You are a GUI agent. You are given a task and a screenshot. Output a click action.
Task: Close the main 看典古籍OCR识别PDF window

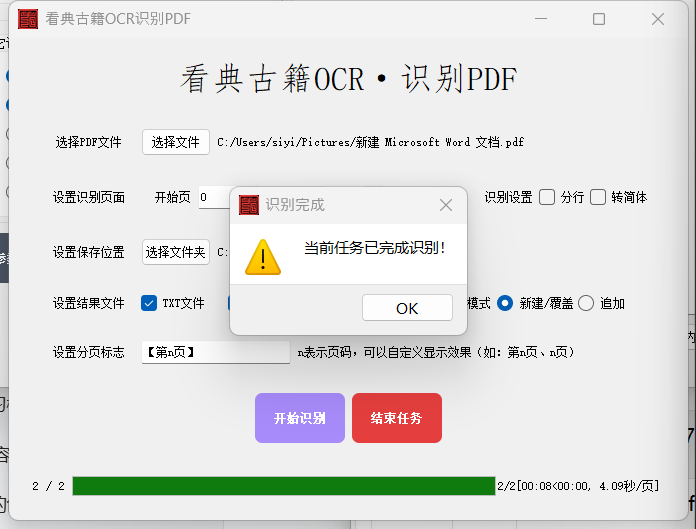[658, 19]
